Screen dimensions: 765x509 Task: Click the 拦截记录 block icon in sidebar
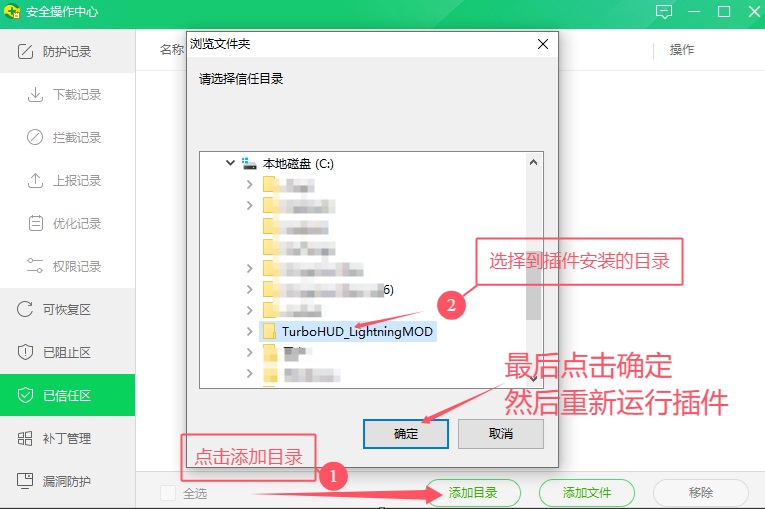(35, 138)
